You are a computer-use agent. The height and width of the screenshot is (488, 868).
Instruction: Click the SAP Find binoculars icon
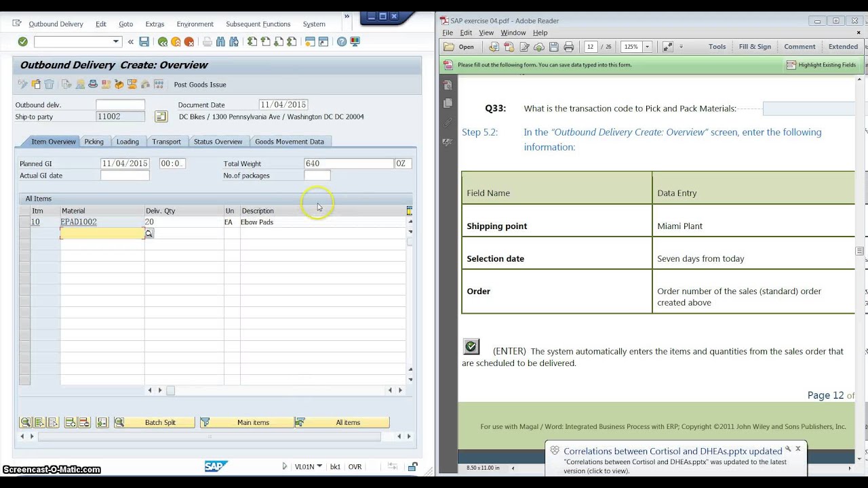(x=221, y=42)
